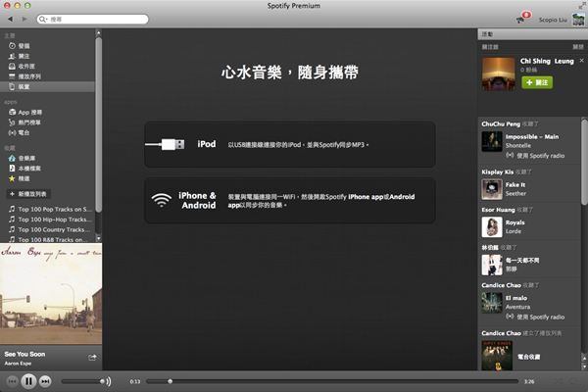Click Impossible - Main album art thumbnail
This screenshot has height=392, width=588.
pyautogui.click(x=492, y=141)
